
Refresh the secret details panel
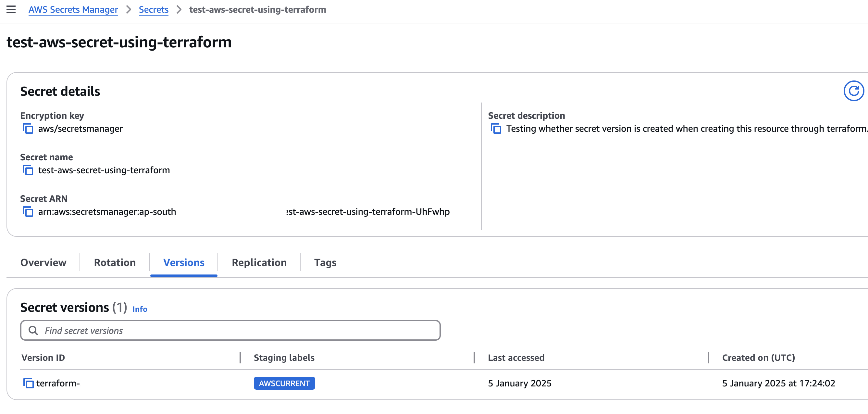tap(853, 91)
